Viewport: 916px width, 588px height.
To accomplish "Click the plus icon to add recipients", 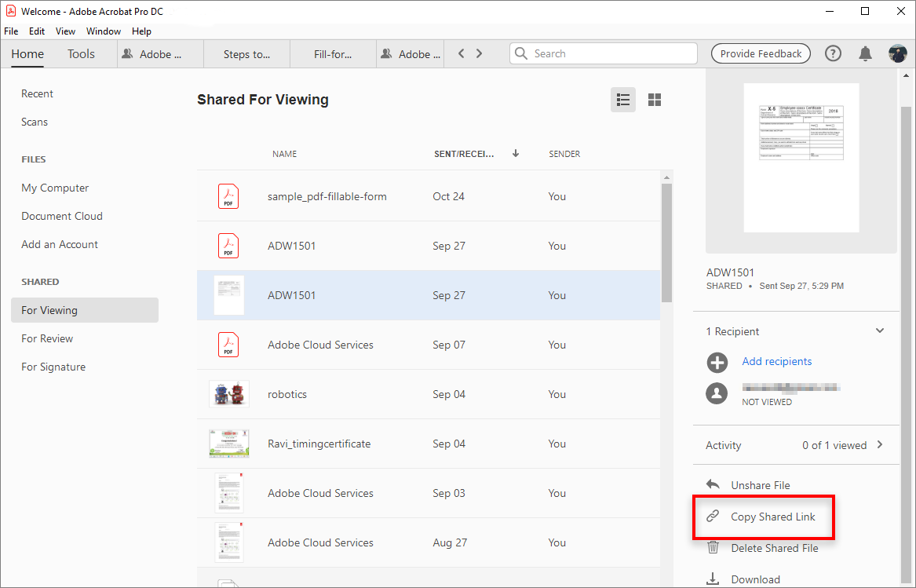I will coord(717,362).
